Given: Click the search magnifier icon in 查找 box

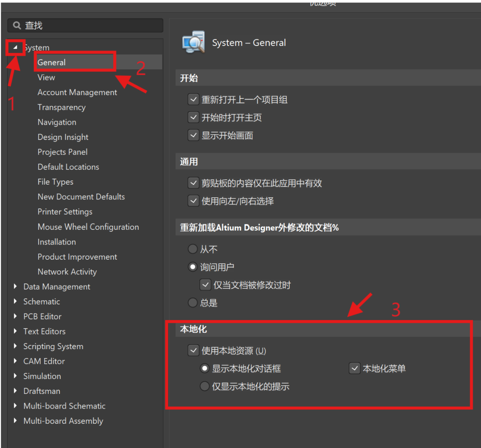Looking at the screenshot, I should point(16,25).
